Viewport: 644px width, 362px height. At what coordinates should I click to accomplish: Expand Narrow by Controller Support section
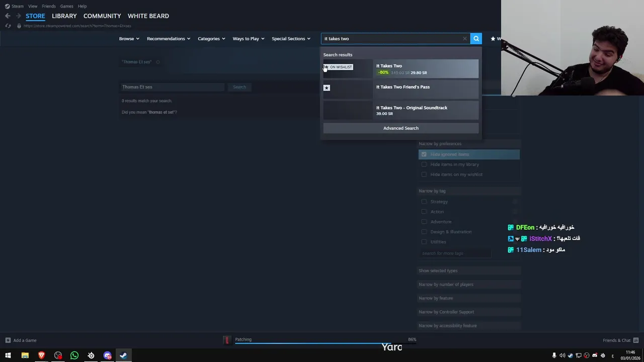point(469,312)
